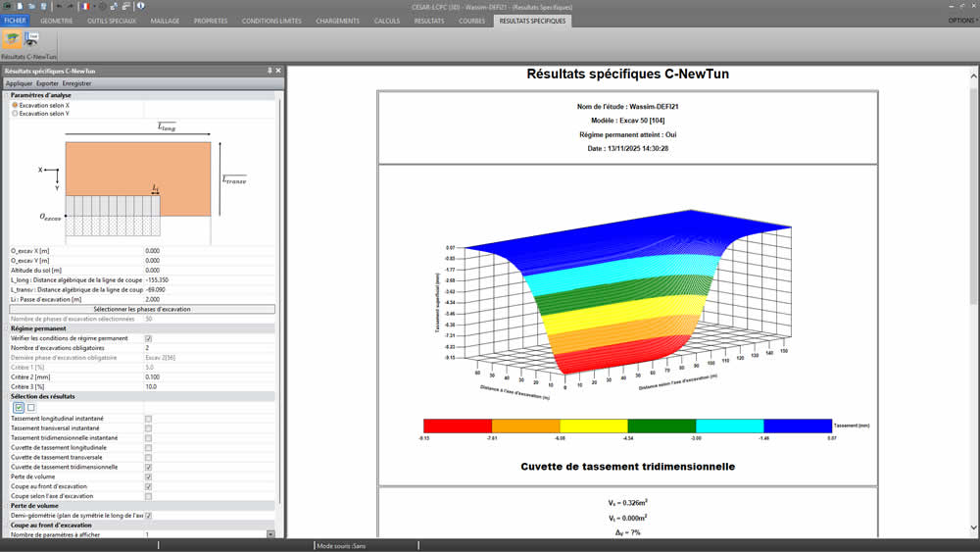The image size is (980, 552).
Task: Switch to the MAILLAGE tab
Action: point(165,21)
